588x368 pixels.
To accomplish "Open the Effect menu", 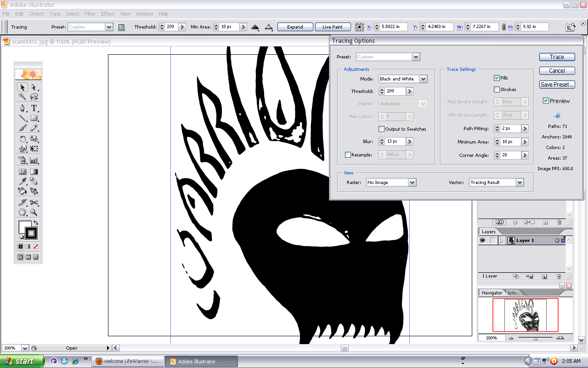I will pos(108,14).
